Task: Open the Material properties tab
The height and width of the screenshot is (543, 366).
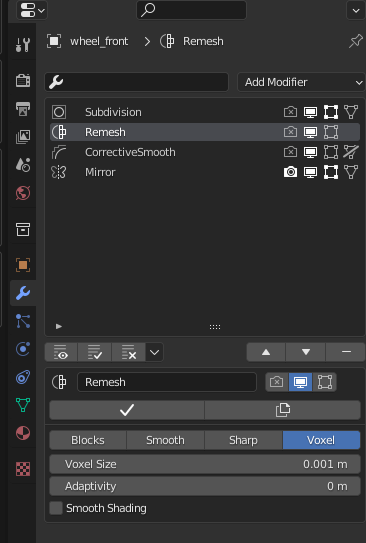Action: (x=23, y=433)
